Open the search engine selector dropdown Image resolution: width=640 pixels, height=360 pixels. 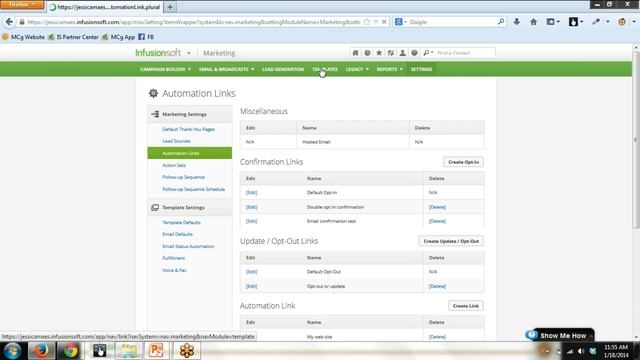pos(400,22)
